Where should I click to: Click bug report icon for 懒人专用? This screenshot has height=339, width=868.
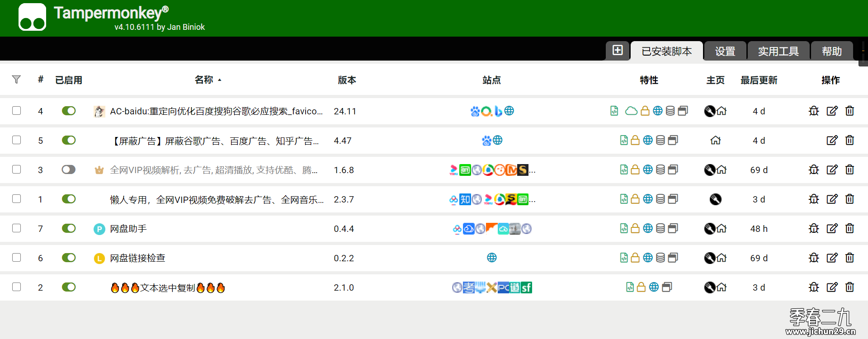pos(814,199)
